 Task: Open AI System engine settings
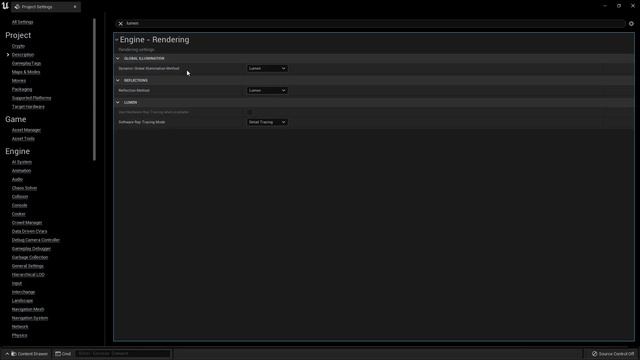click(x=22, y=162)
